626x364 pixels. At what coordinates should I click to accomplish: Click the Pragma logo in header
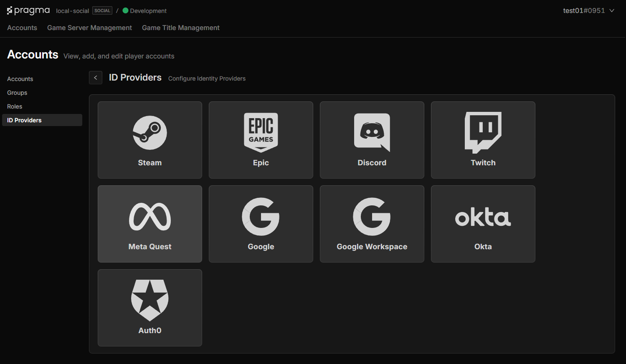tap(28, 10)
